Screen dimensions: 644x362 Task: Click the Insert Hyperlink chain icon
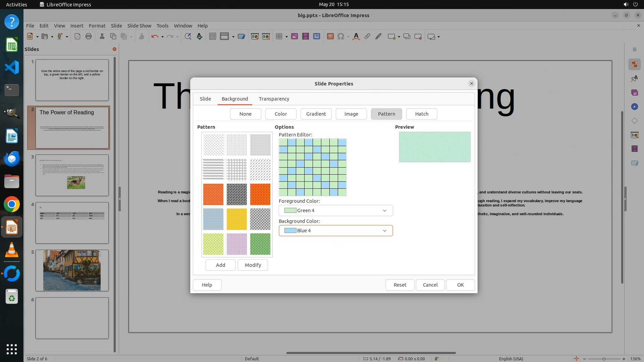(x=367, y=37)
